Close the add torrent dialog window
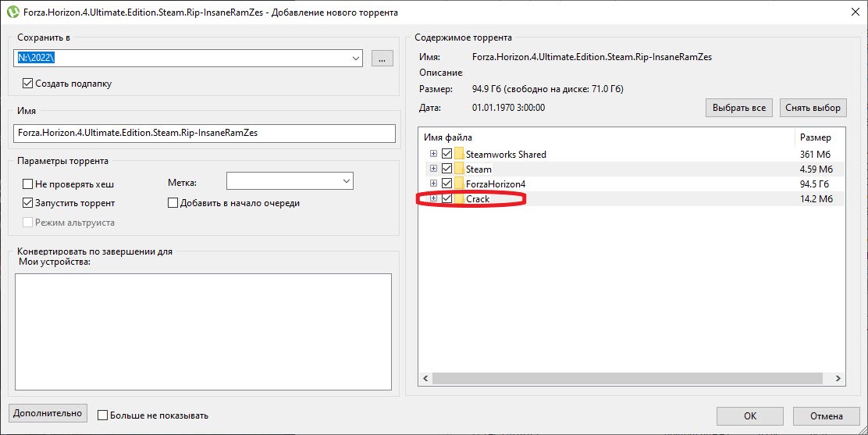The image size is (868, 435). pyautogui.click(x=855, y=12)
